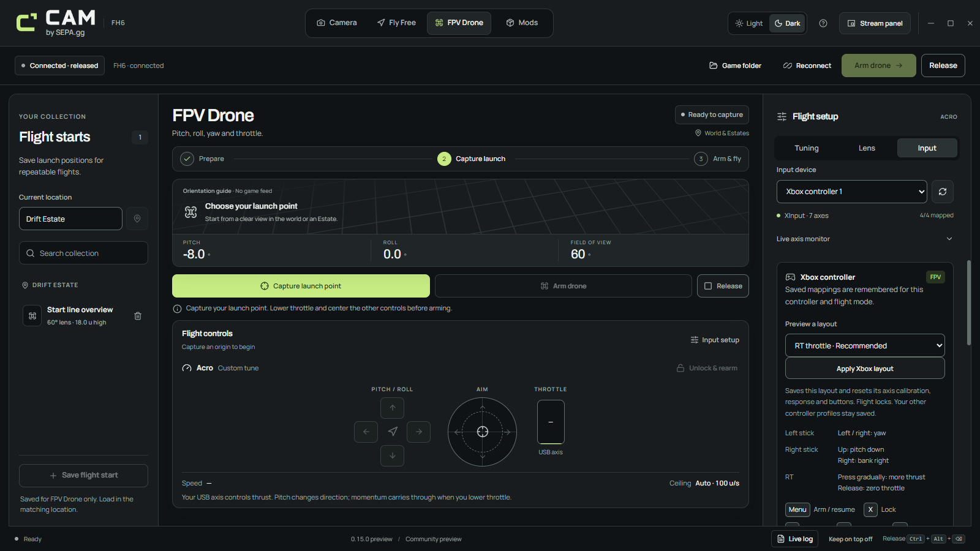This screenshot has height=551, width=980.
Task: Open the Xbox controller 1 input device dropdown
Action: (x=852, y=192)
